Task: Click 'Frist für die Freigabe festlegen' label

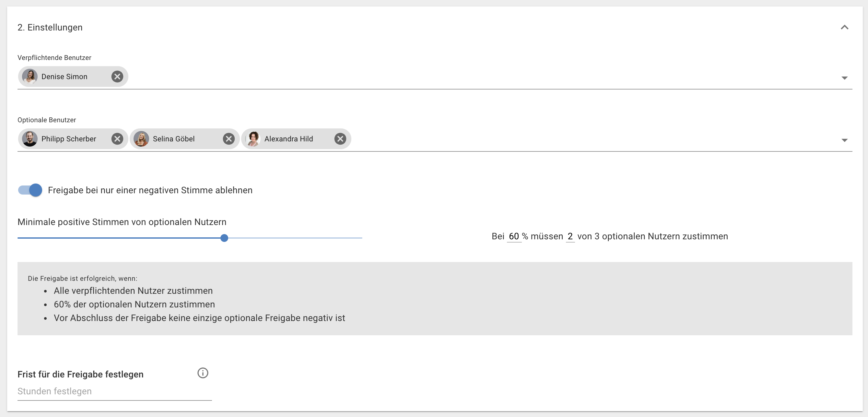Action: (x=80, y=374)
